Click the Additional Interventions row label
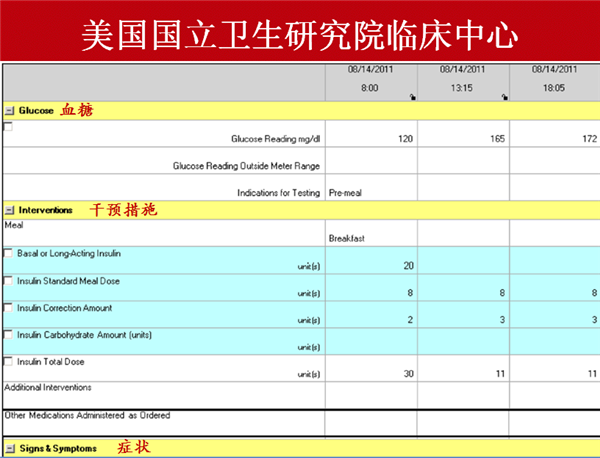Viewport: 600px width, 458px height. pyautogui.click(x=48, y=388)
